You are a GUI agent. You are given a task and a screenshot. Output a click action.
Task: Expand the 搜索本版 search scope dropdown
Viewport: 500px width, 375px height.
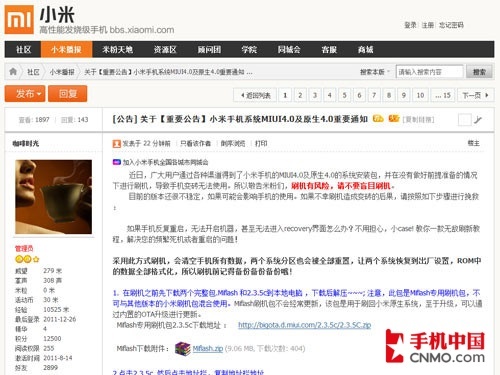374,72
